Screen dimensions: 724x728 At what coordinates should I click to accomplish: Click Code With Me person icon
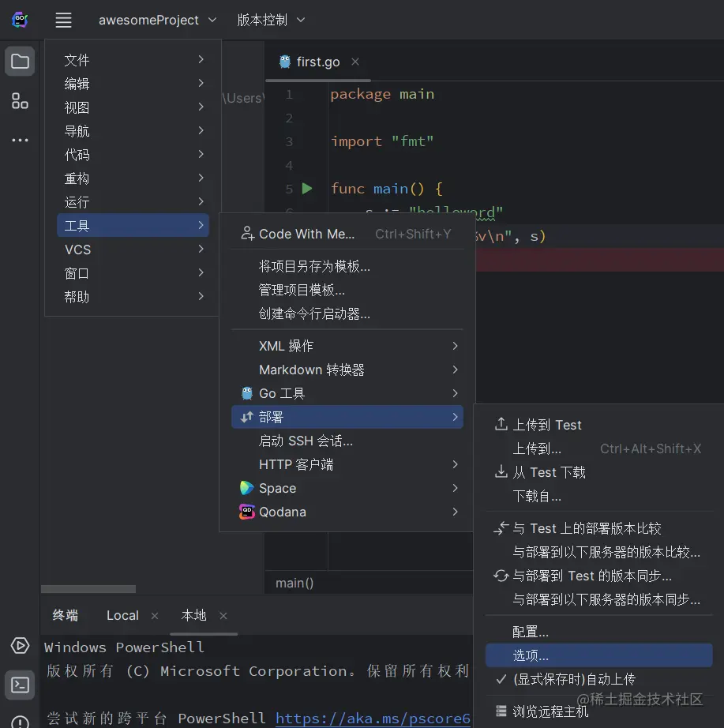click(248, 234)
